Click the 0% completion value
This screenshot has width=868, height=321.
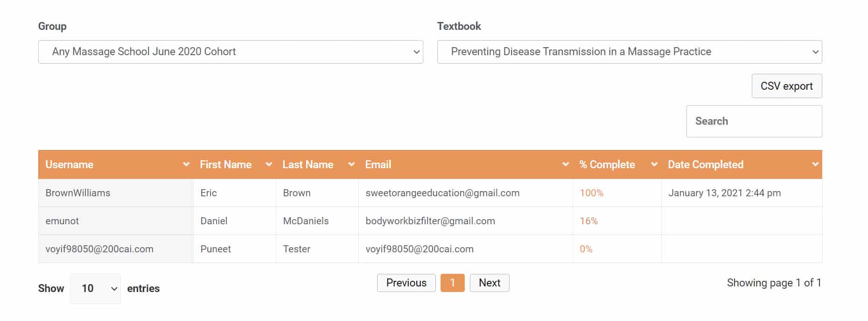pyautogui.click(x=586, y=249)
